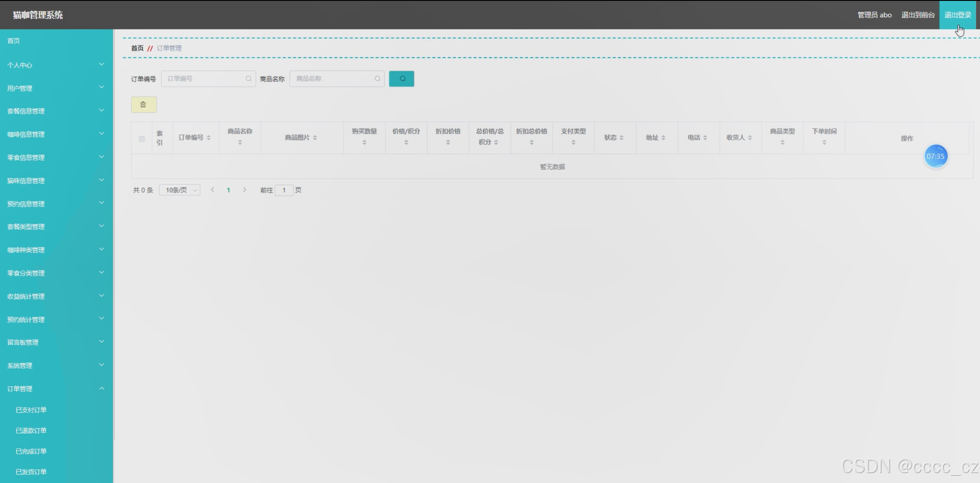Click the blue 07:35 timer bubble

click(935, 156)
